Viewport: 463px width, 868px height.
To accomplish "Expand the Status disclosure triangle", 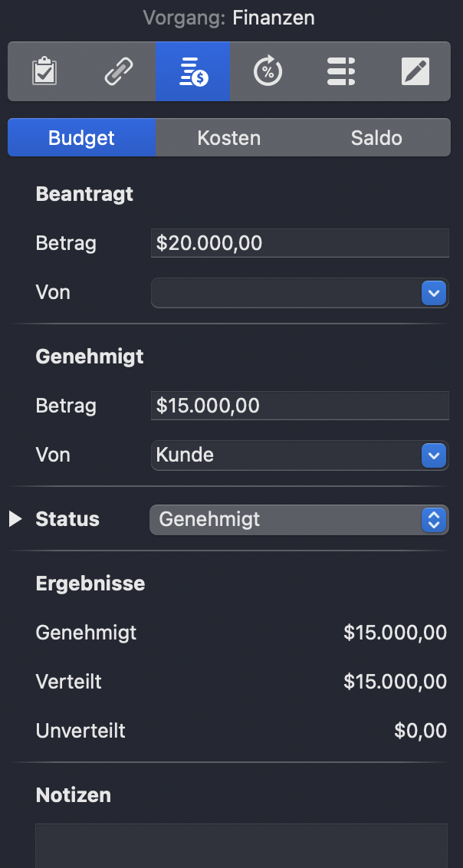I will [14, 519].
